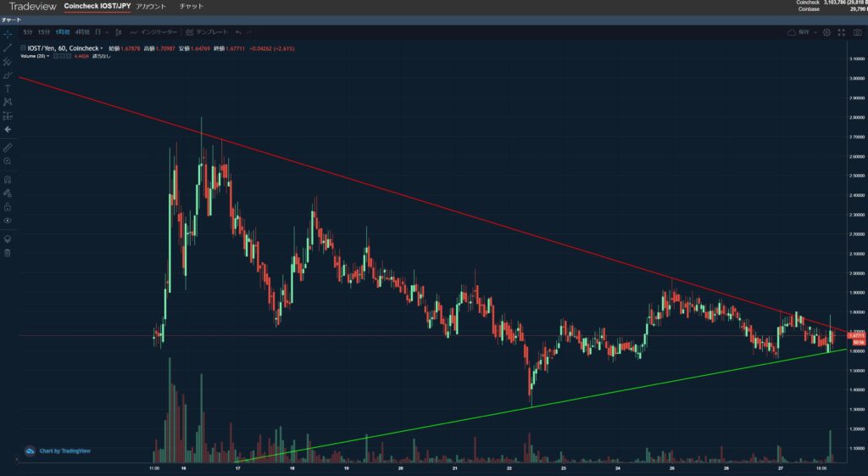Open the インジケーター indicators menu

(154, 32)
